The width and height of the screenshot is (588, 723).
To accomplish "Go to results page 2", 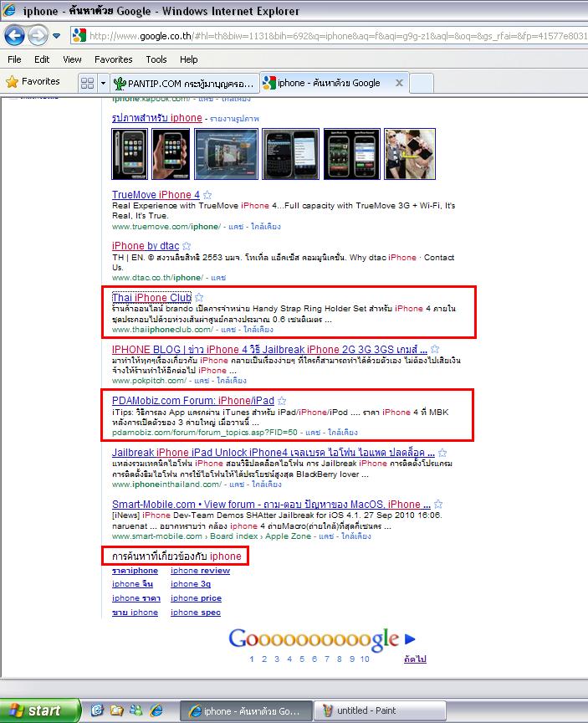I will [264, 659].
